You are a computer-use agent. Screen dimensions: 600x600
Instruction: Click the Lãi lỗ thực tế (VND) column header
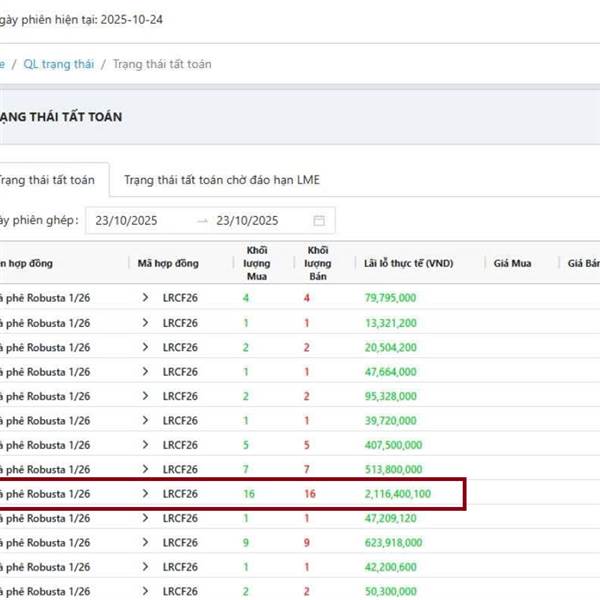click(x=410, y=263)
